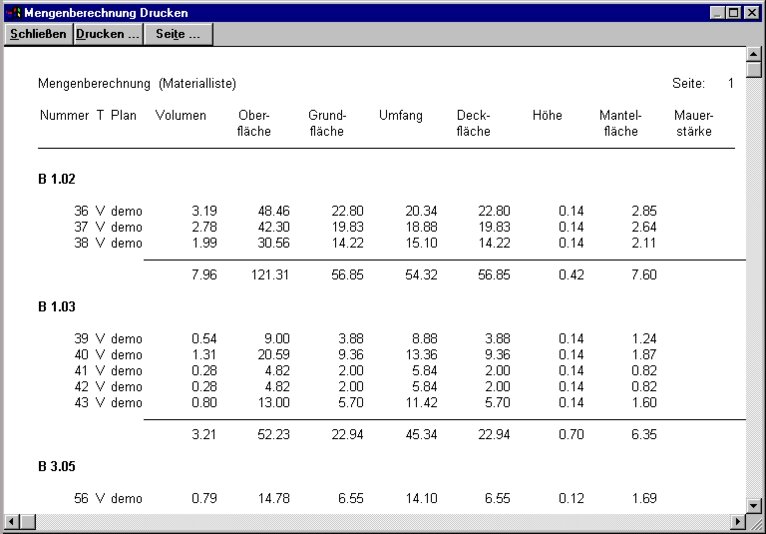Click the B 1.03 Volumen total 3.21
766x534 pixels.
click(x=204, y=435)
